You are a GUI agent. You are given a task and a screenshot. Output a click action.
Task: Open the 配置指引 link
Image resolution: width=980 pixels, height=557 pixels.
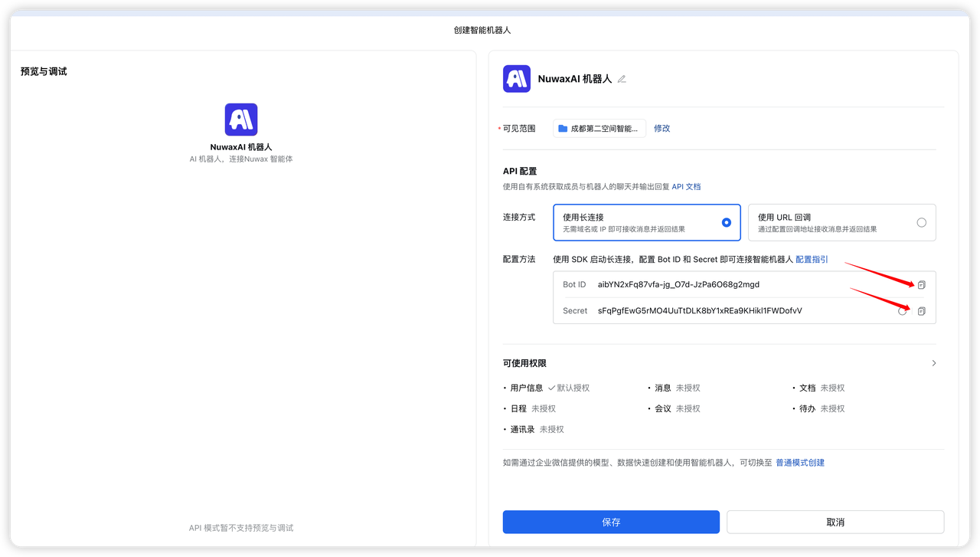tap(812, 260)
